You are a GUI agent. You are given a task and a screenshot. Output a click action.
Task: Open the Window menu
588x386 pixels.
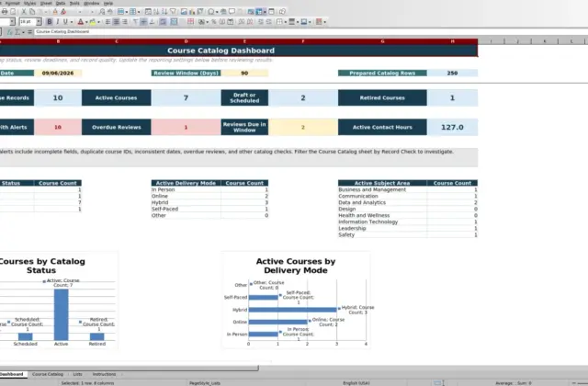[92, 3]
